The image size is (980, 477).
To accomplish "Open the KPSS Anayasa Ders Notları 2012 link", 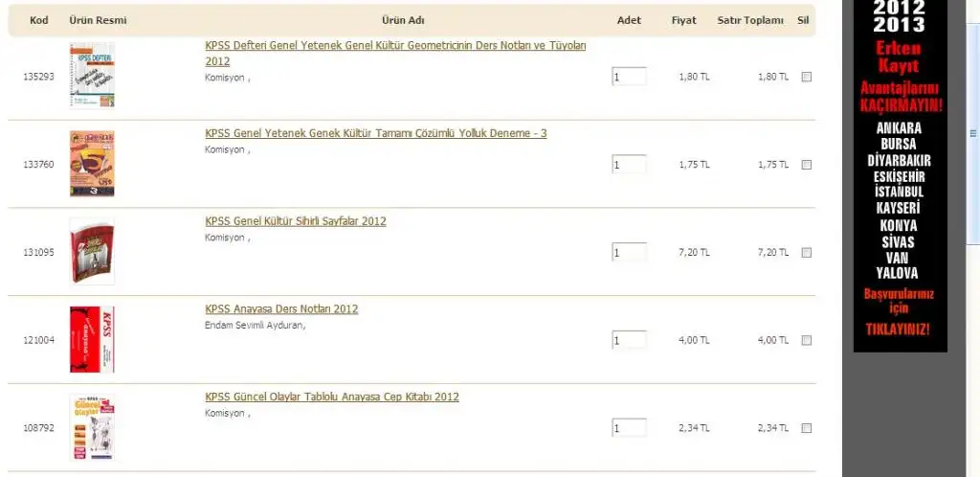I will (x=281, y=309).
